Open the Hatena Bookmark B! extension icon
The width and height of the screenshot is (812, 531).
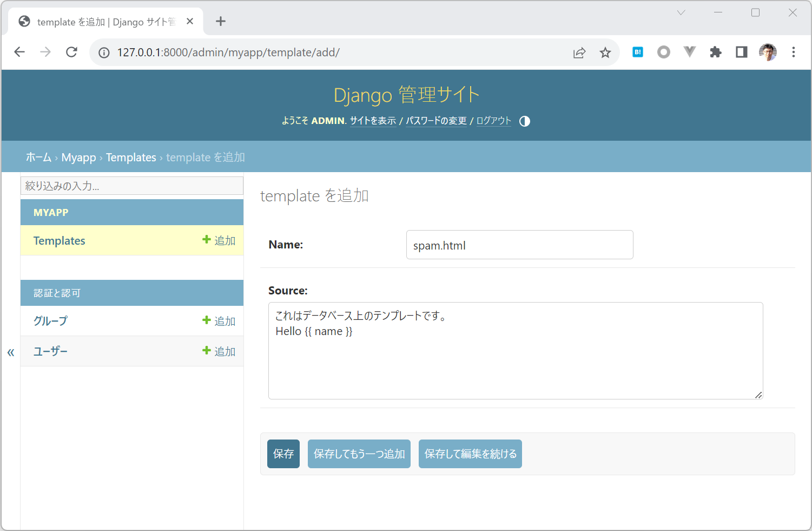tap(637, 52)
